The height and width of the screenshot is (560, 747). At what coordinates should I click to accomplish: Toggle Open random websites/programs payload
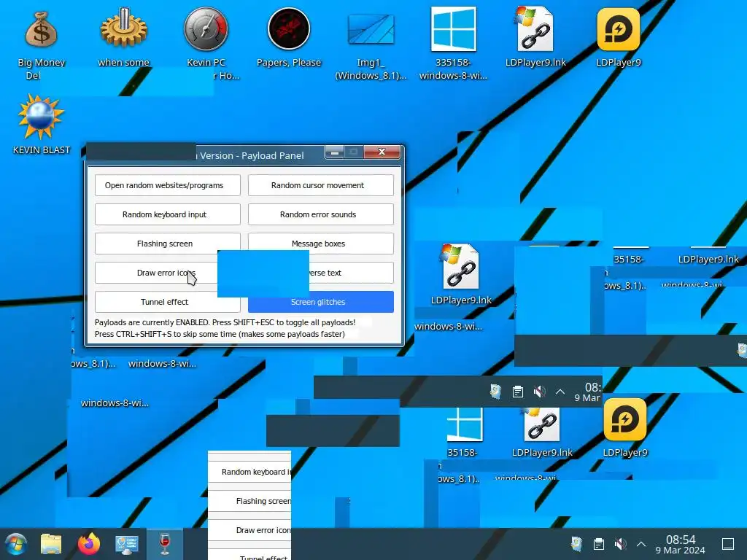[x=167, y=185]
